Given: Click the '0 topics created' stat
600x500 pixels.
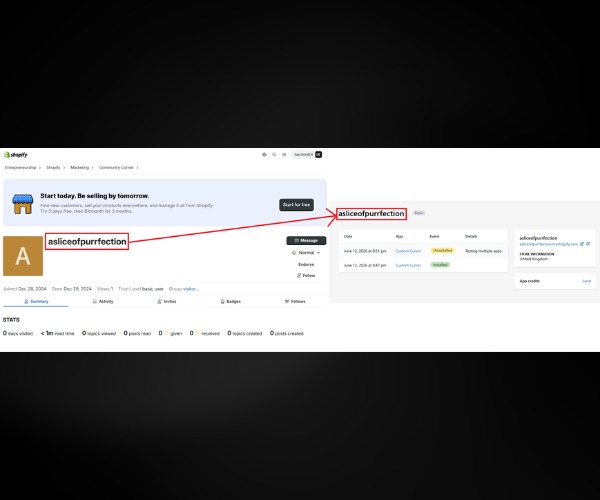Looking at the screenshot, I should [x=245, y=333].
